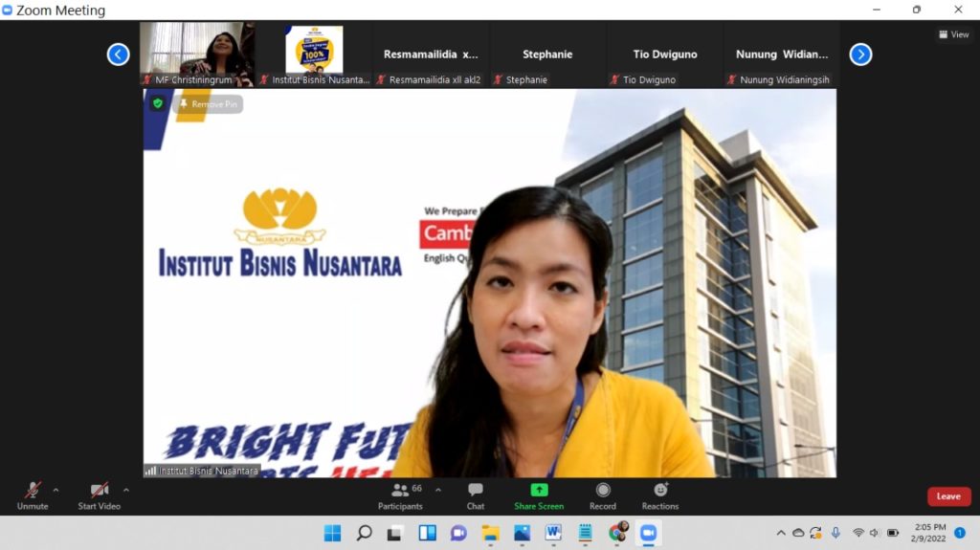Open the OneDrive cloud tray icon
The height and width of the screenshot is (550, 980).
[x=798, y=533]
